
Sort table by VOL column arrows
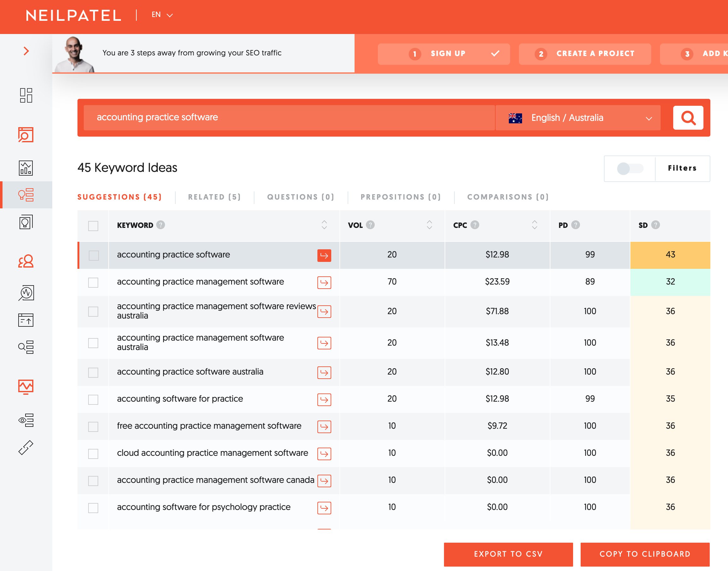[x=429, y=225]
